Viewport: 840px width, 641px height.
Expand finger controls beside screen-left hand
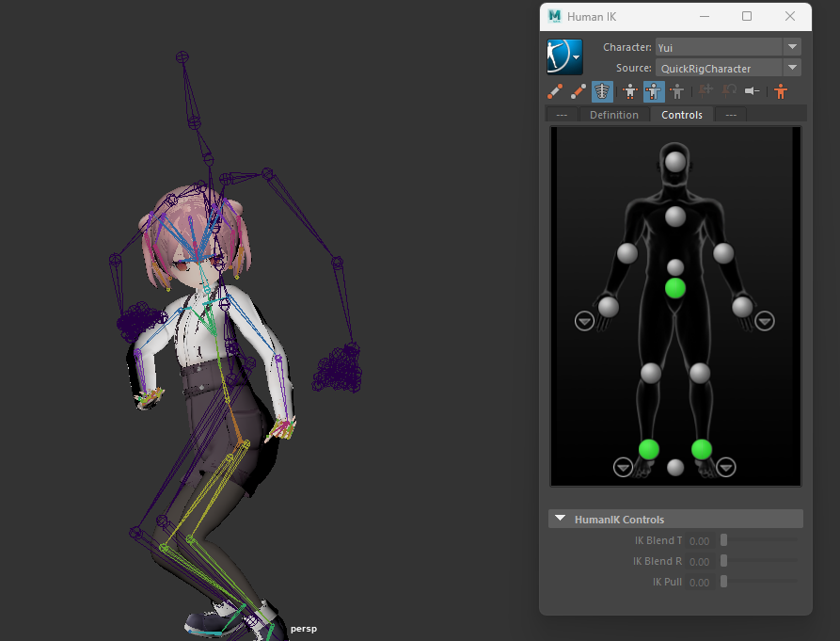[584, 321]
